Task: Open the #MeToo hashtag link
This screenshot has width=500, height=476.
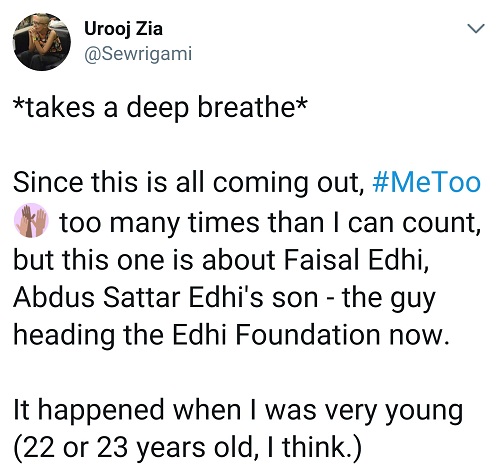Action: (x=426, y=183)
